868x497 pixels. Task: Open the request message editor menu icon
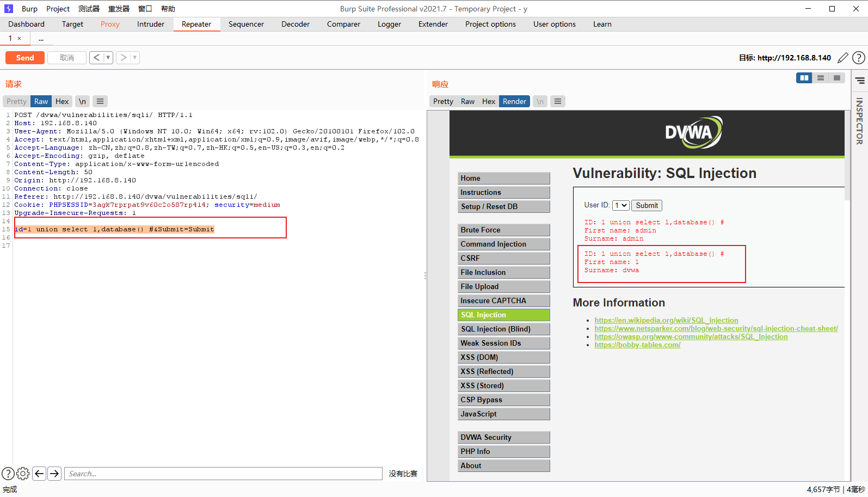pos(100,101)
